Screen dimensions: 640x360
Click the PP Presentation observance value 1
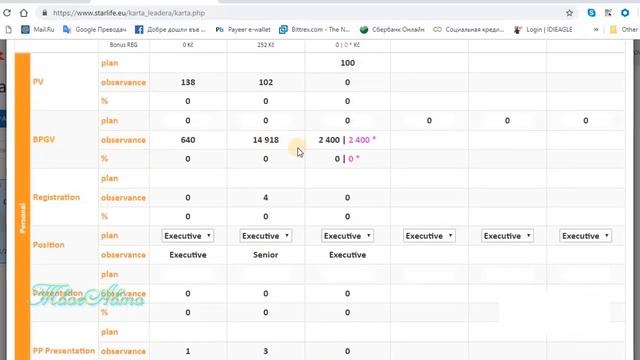(188, 351)
